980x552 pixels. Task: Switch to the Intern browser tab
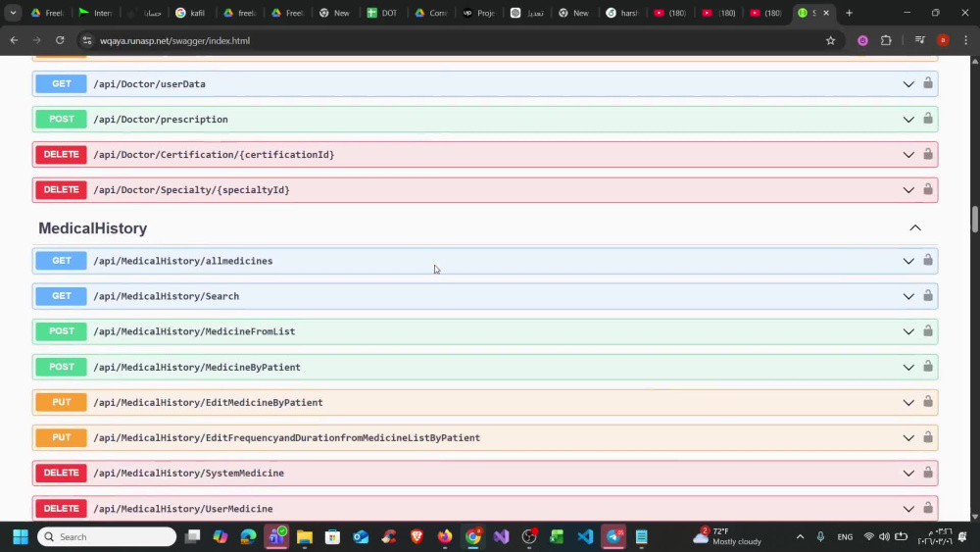95,13
